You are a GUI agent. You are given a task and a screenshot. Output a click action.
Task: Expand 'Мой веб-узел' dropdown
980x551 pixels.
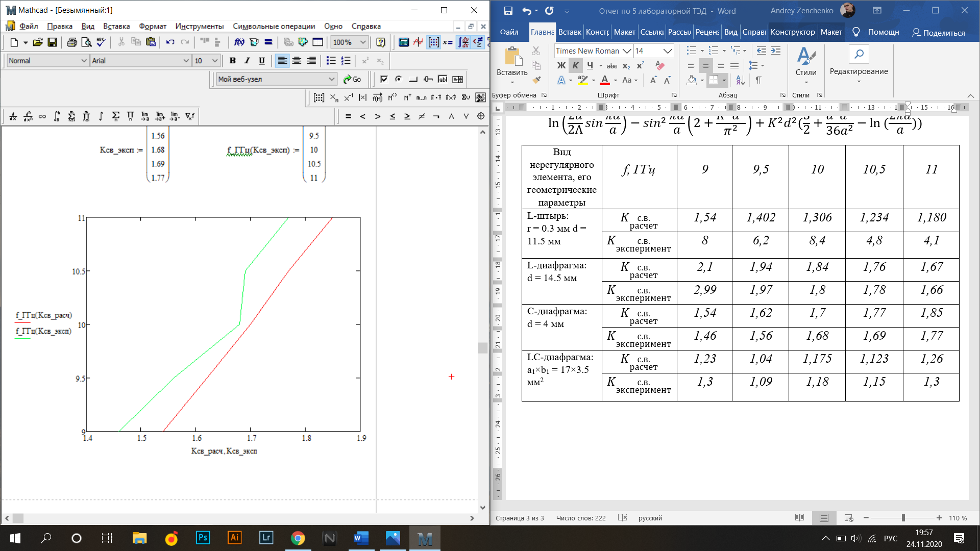point(331,79)
